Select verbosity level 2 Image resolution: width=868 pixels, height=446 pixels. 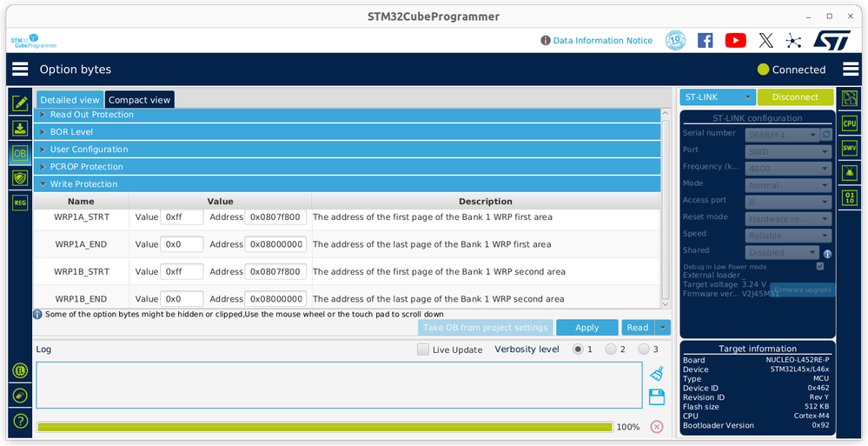point(611,349)
